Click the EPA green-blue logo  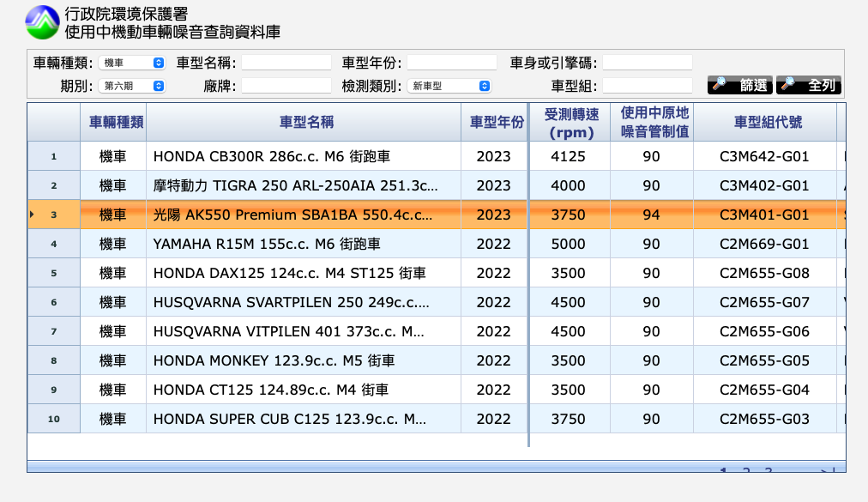[42, 22]
